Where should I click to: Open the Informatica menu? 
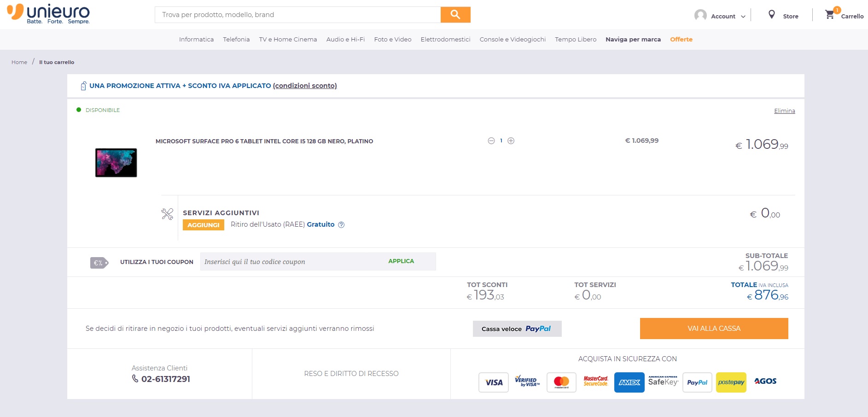coord(196,40)
